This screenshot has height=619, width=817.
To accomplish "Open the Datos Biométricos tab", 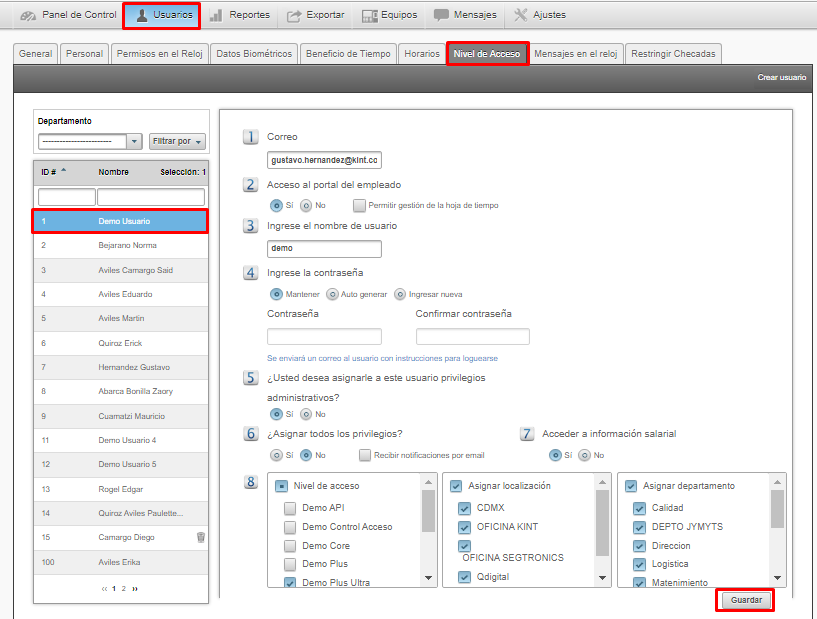I will (x=253, y=54).
